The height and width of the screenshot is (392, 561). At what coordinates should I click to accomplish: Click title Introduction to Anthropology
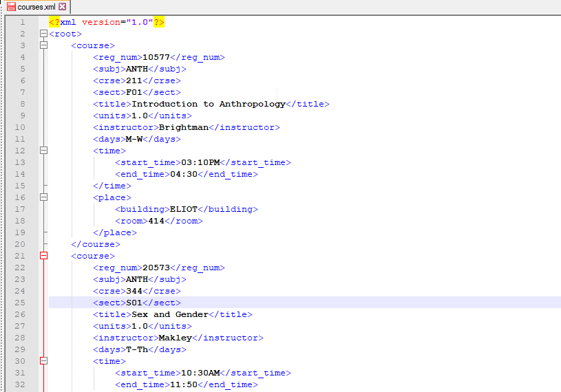click(x=209, y=104)
